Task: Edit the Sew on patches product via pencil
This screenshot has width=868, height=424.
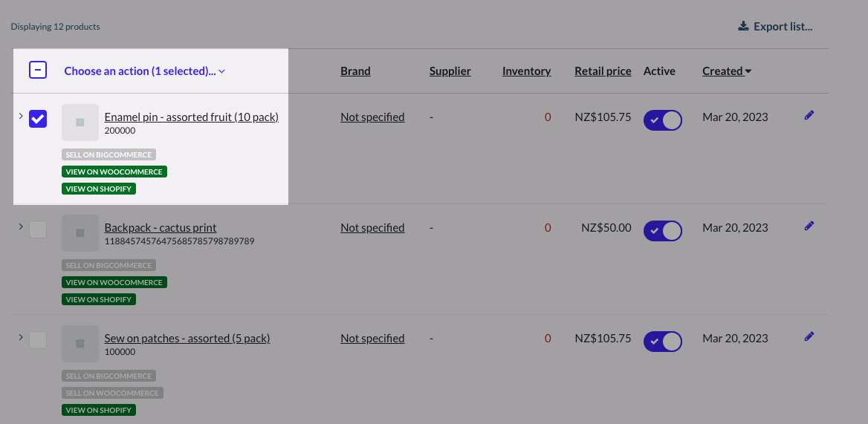Action: click(809, 336)
